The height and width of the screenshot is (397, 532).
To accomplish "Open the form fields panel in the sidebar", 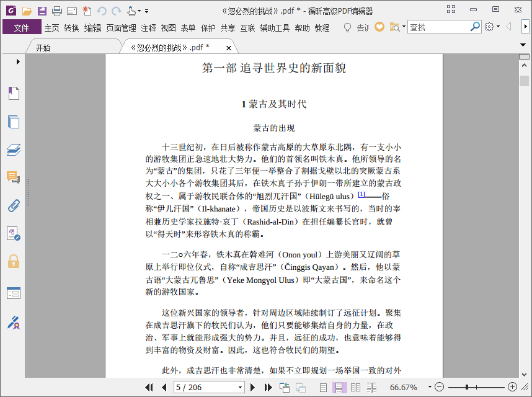I will coord(14,293).
